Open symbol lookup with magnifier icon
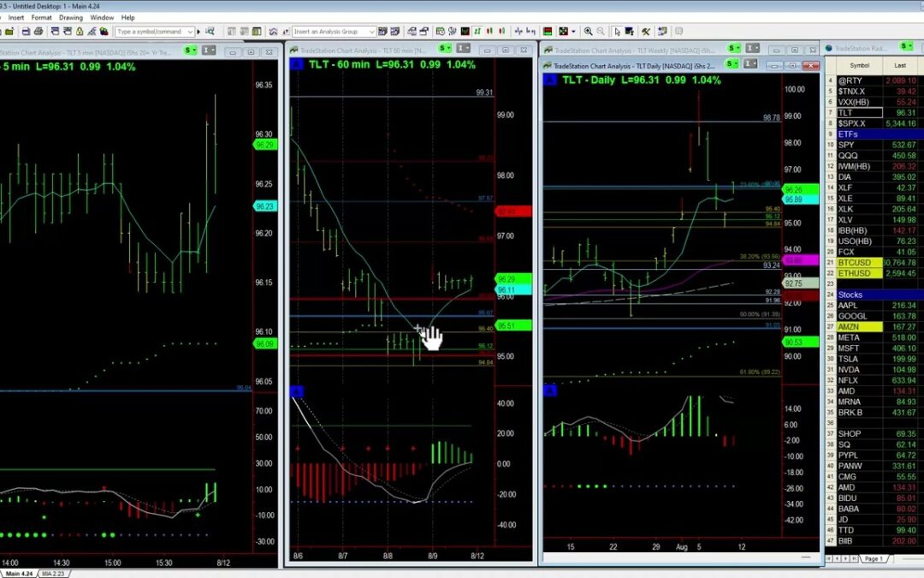This screenshot has width=924, height=578. (x=210, y=32)
